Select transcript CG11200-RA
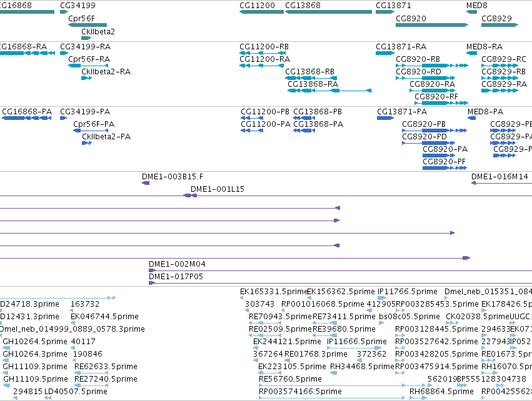 coord(261,66)
